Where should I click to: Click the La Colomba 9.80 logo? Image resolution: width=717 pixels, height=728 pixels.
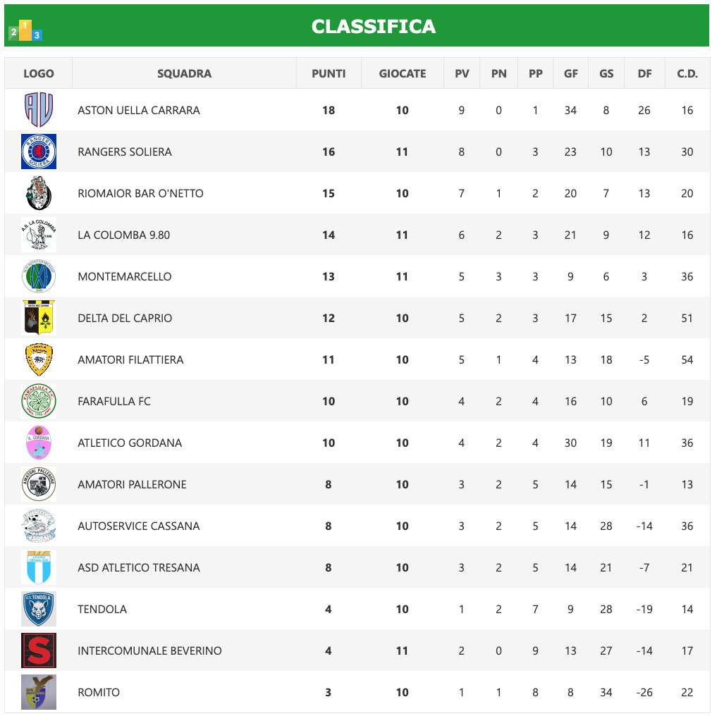tap(39, 235)
